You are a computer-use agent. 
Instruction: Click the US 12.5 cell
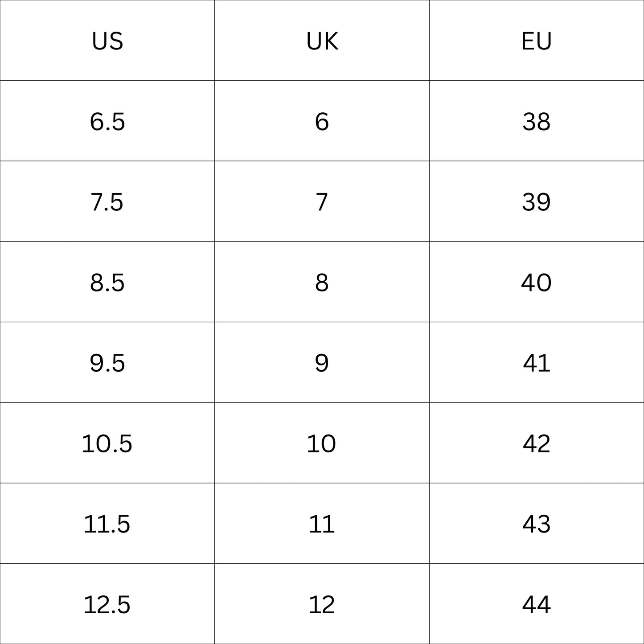[107, 604]
